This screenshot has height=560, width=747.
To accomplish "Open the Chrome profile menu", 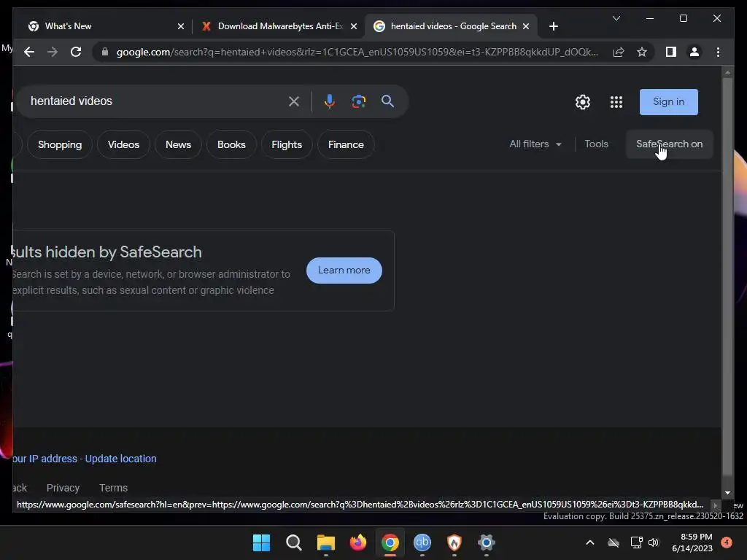I will (x=694, y=52).
